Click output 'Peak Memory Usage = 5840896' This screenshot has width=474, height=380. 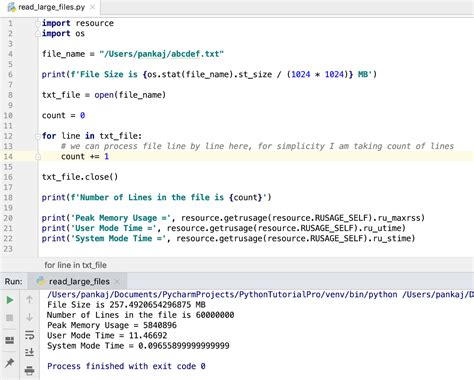(x=112, y=325)
